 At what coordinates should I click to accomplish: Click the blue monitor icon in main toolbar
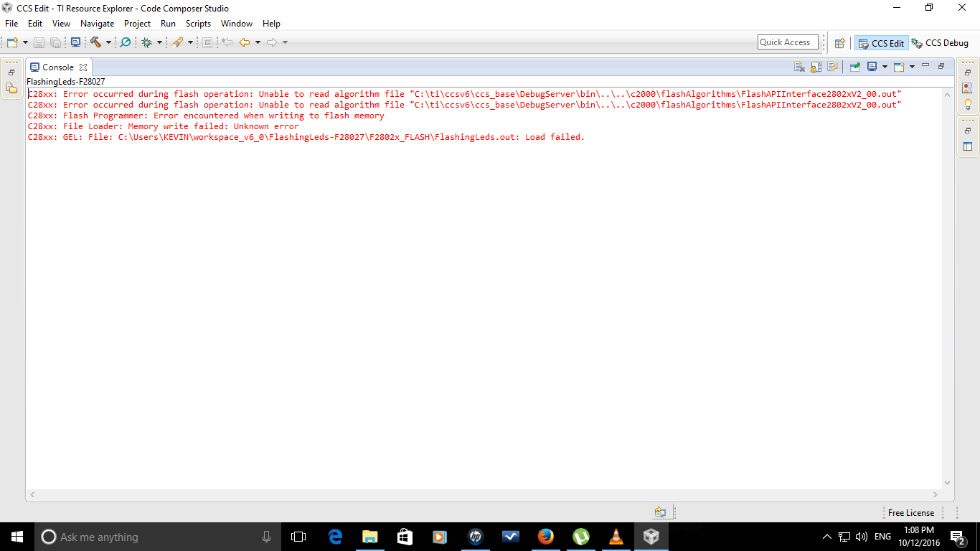point(75,42)
